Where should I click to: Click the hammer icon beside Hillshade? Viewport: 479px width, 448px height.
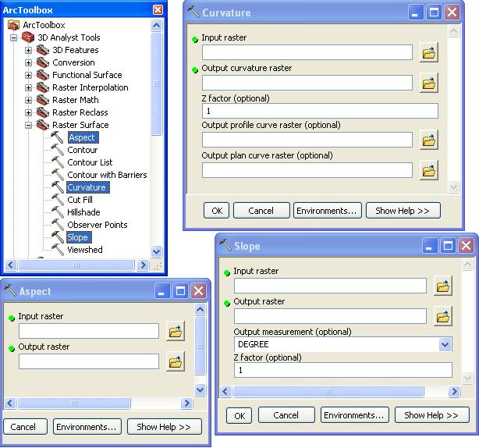[57, 212]
